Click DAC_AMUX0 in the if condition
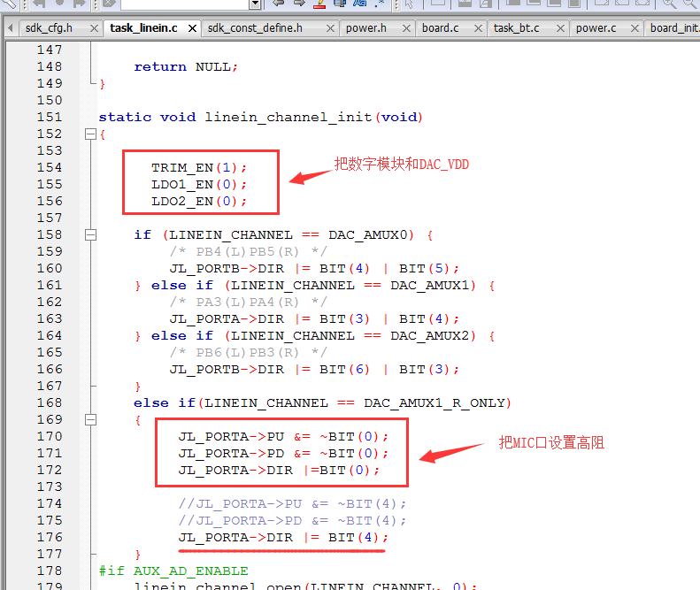The image size is (700, 590). tap(368, 235)
